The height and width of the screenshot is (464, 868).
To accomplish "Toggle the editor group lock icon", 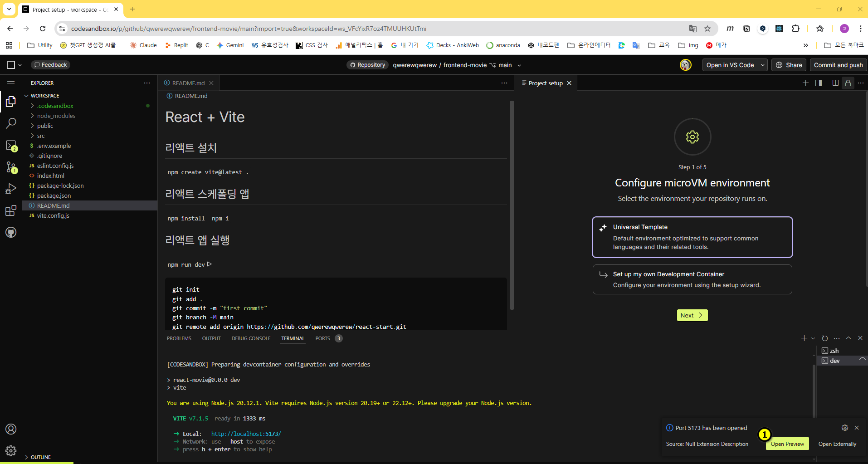I will [x=848, y=83].
